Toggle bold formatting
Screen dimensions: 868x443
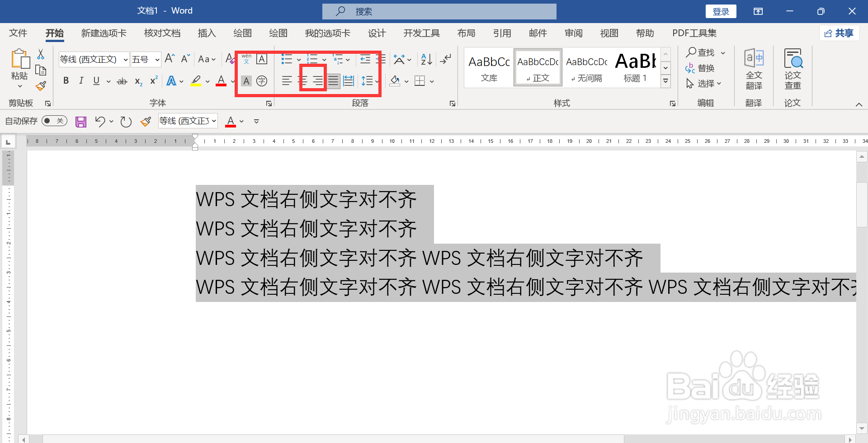point(66,81)
